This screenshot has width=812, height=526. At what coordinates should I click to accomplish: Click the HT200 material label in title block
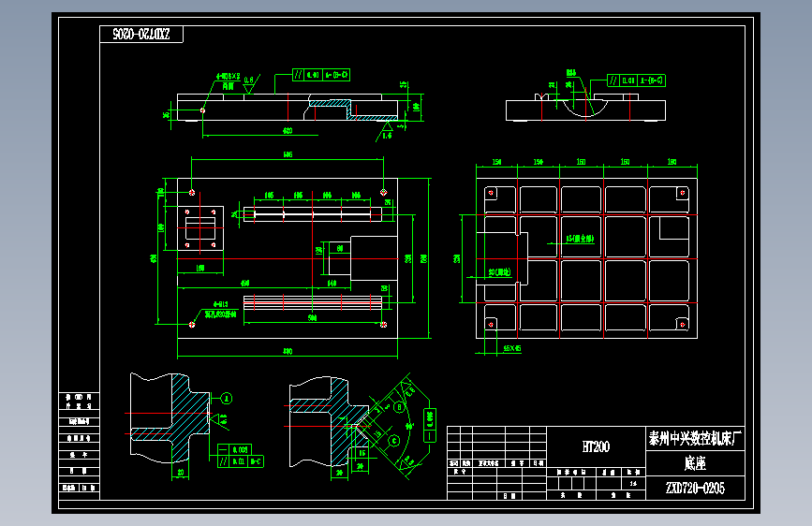(x=596, y=446)
